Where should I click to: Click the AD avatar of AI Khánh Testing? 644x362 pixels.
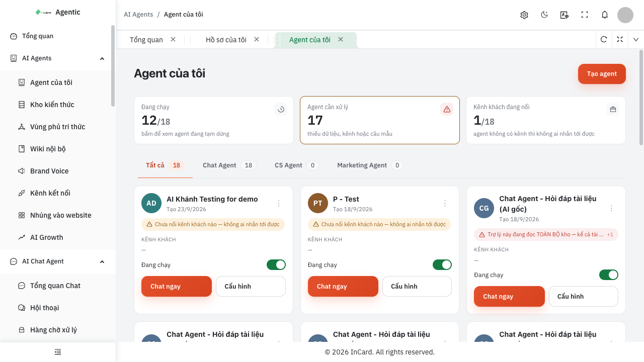point(151,203)
